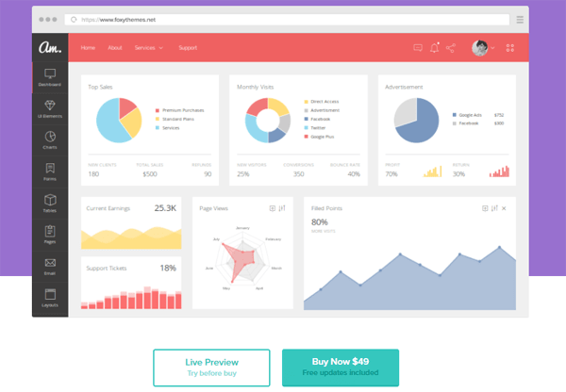566x392 pixels.
Task: Expand the Filled Points panel
Action: point(485,208)
